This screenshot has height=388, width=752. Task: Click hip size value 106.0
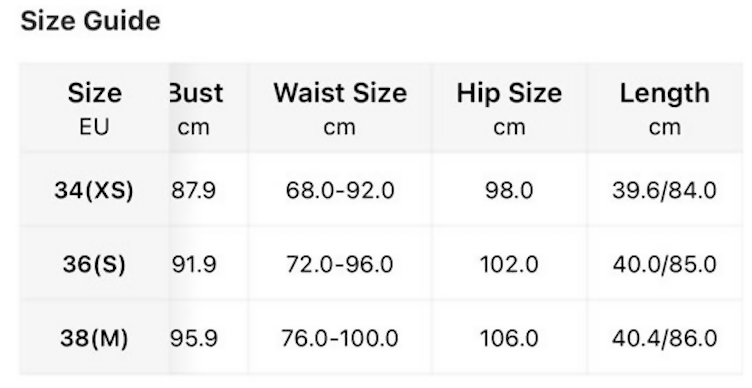[509, 338]
